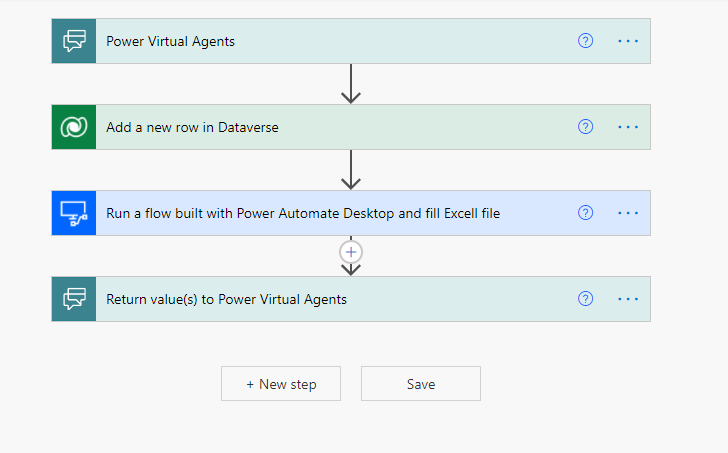Open help for Return value(s) step
The width and height of the screenshot is (728, 453).
585,298
